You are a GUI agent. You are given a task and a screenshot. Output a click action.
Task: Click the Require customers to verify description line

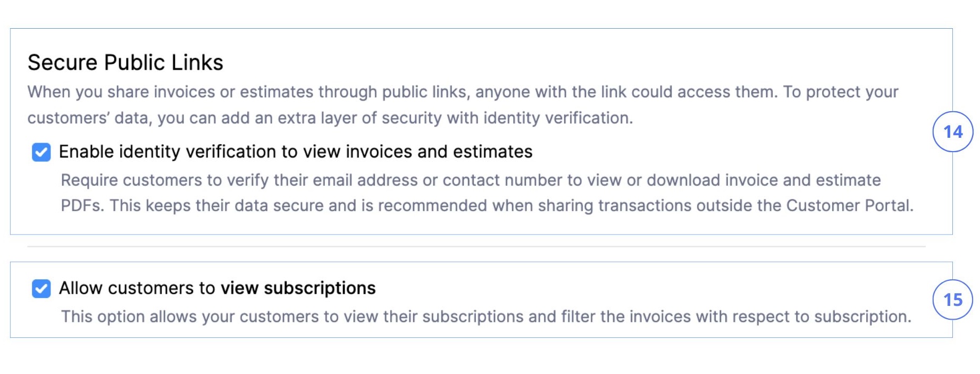coord(470,180)
